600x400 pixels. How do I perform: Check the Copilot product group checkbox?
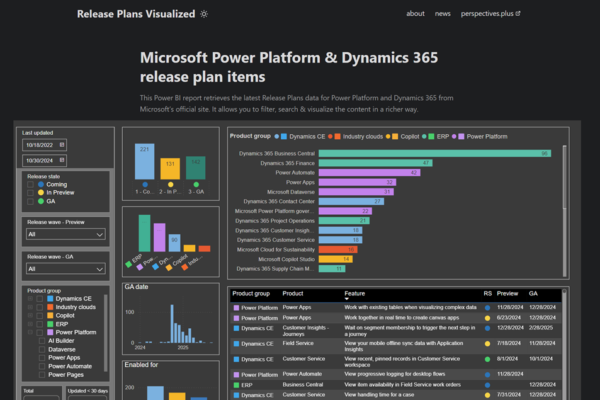(x=39, y=315)
